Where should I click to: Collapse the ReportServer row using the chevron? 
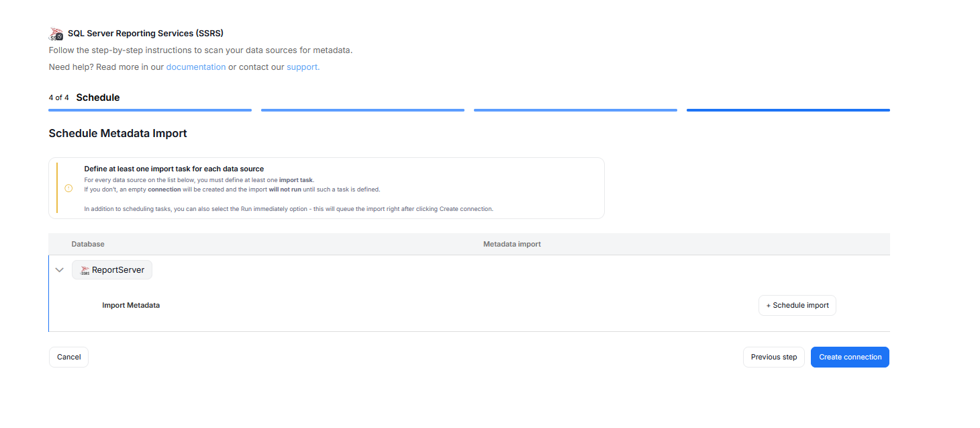(x=60, y=270)
